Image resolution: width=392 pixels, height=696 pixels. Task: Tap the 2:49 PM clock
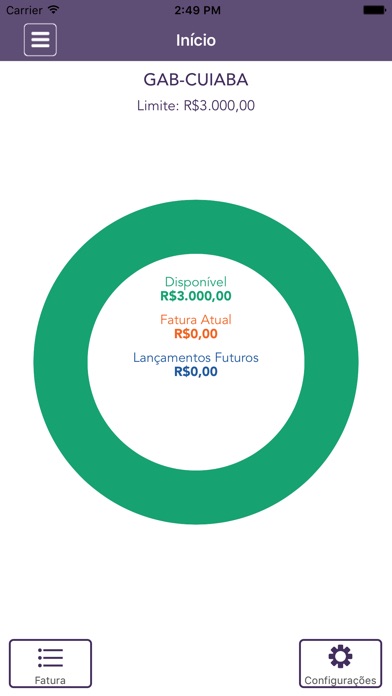(x=197, y=10)
